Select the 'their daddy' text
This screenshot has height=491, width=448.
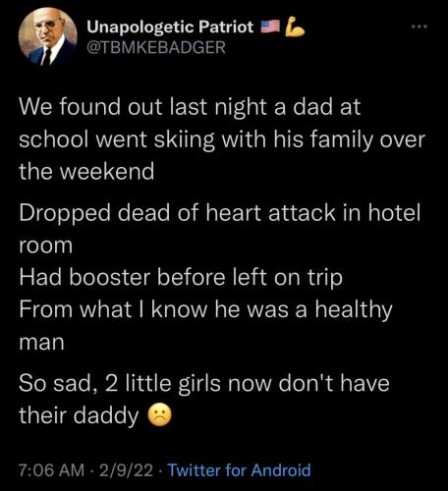(x=79, y=415)
